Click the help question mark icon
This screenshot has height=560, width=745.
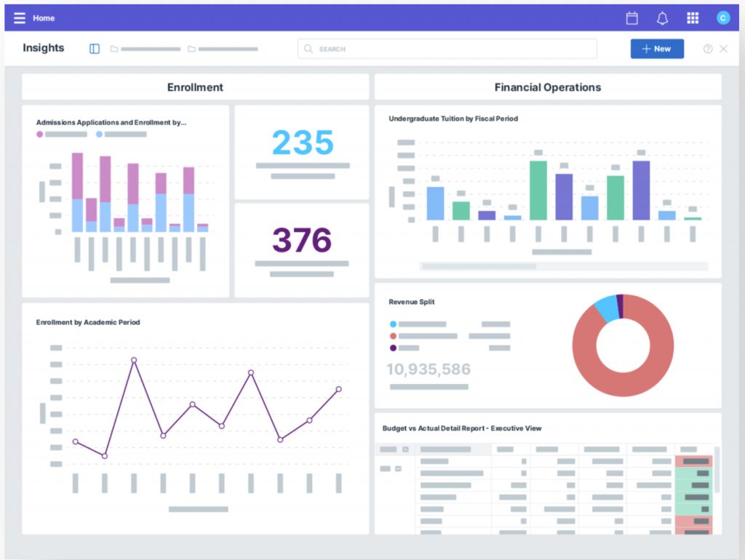coord(708,49)
